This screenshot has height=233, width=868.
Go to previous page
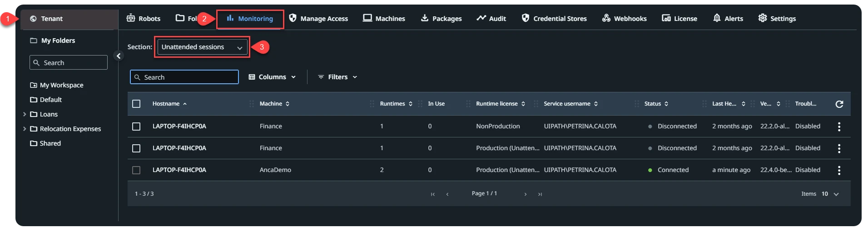447,194
